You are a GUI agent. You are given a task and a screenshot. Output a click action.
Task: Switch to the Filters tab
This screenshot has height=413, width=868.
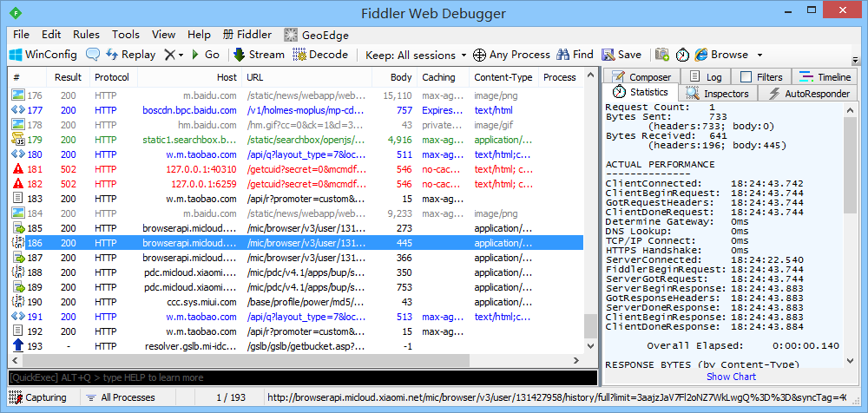(761, 77)
